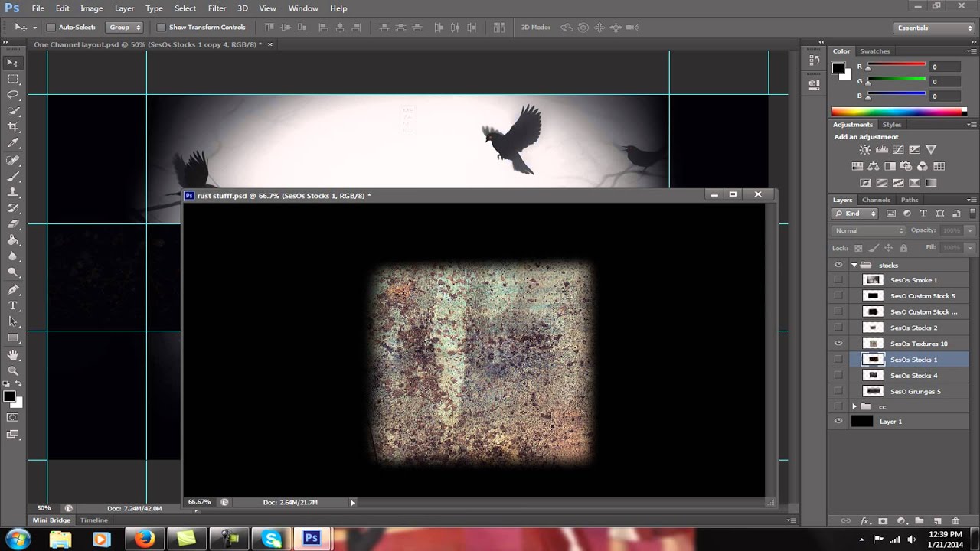Open rust stufff status bar arrow menu
The height and width of the screenshot is (551, 980).
(353, 503)
